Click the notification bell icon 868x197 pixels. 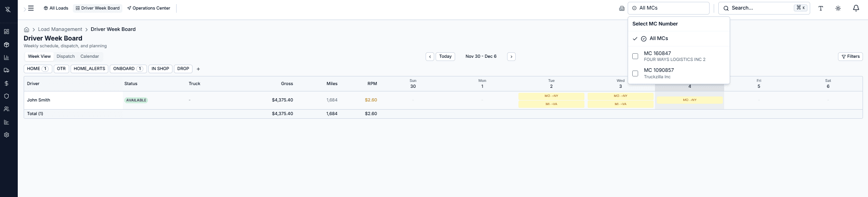click(x=856, y=8)
